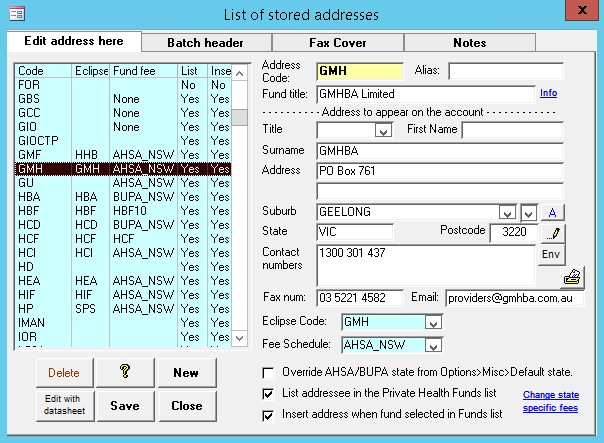
Task: Click the Fax num field
Action: click(x=360, y=298)
